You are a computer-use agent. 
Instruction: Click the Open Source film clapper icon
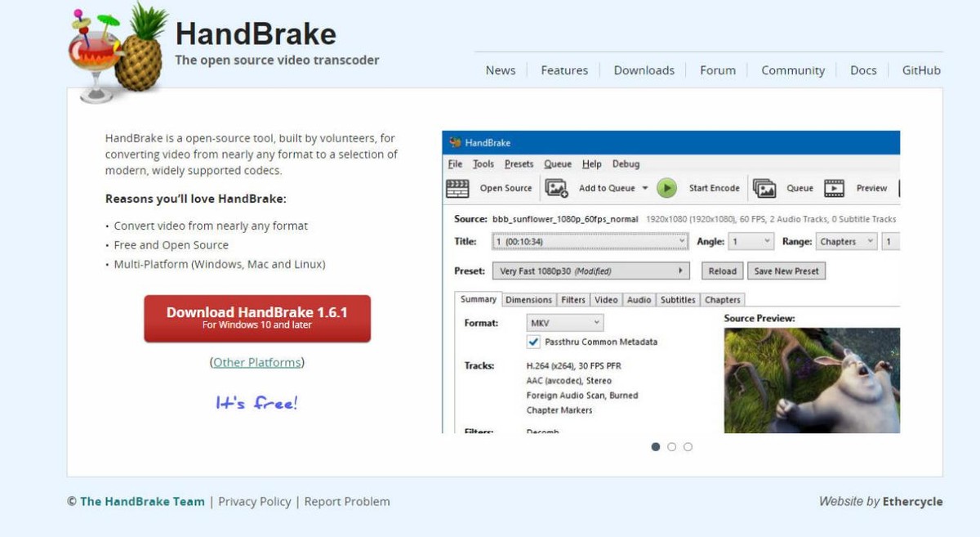(x=457, y=188)
